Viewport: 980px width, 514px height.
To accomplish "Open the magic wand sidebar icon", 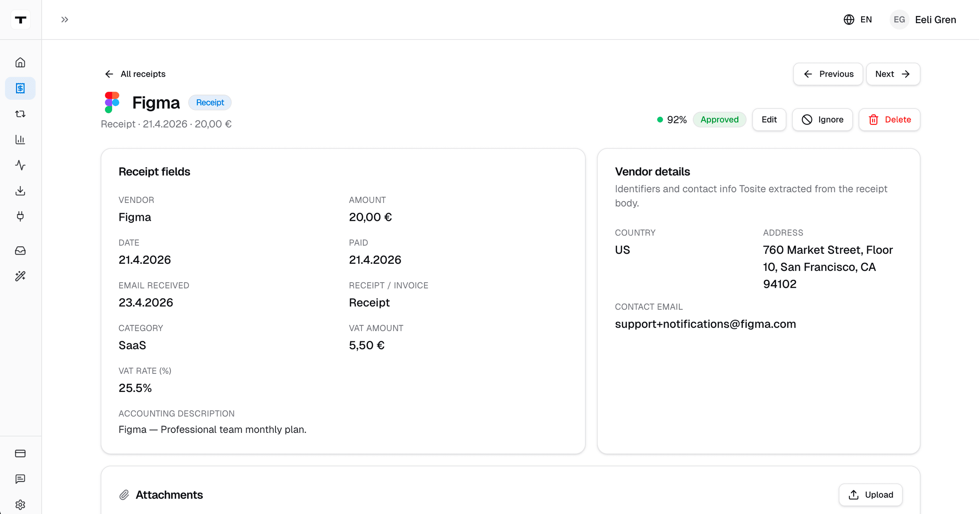I will pyautogui.click(x=20, y=276).
